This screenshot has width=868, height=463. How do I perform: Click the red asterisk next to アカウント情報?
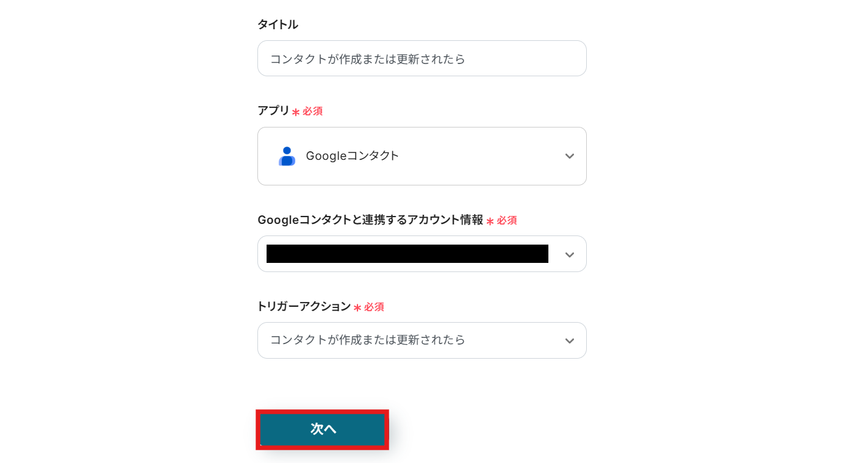(x=490, y=221)
